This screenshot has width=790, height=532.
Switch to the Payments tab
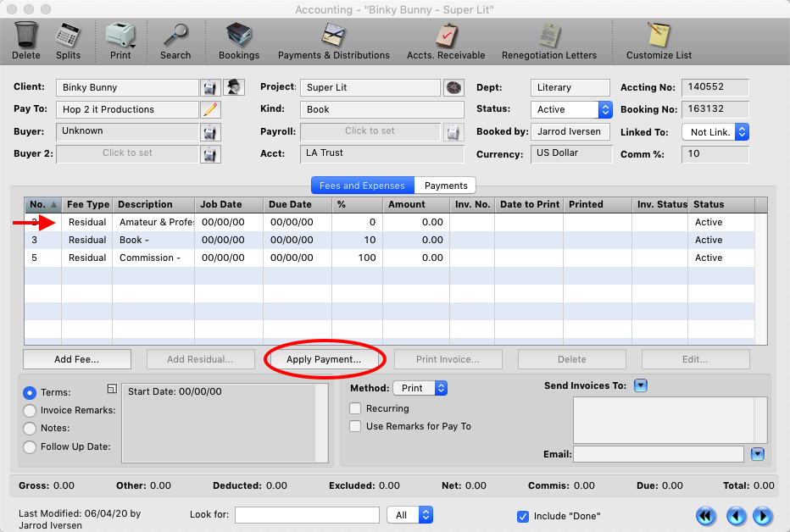point(445,186)
